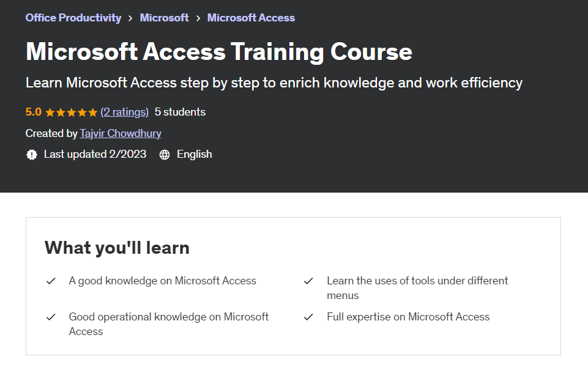Image resolution: width=588 pixels, height=373 pixels.
Task: Click checkmark beside 'Full expertise' item
Action: pos(309,317)
